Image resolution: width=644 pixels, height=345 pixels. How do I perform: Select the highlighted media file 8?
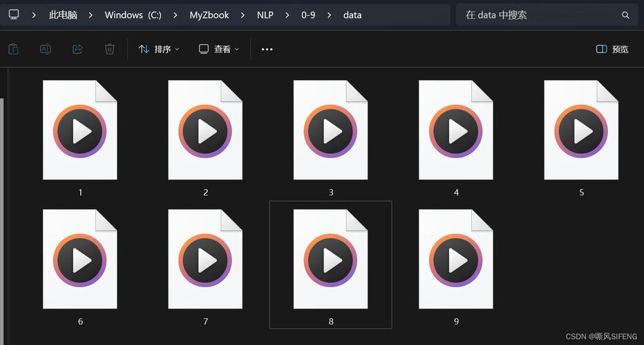[330, 265]
